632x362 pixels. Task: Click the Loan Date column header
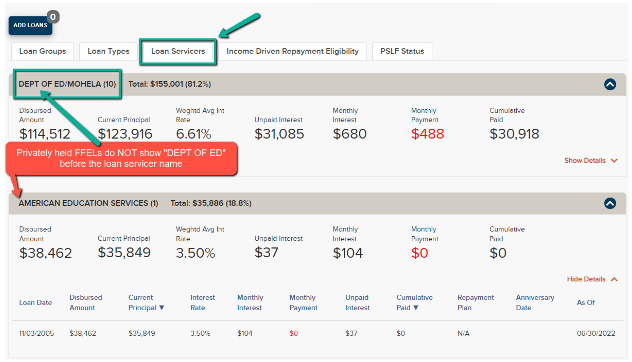(x=35, y=302)
